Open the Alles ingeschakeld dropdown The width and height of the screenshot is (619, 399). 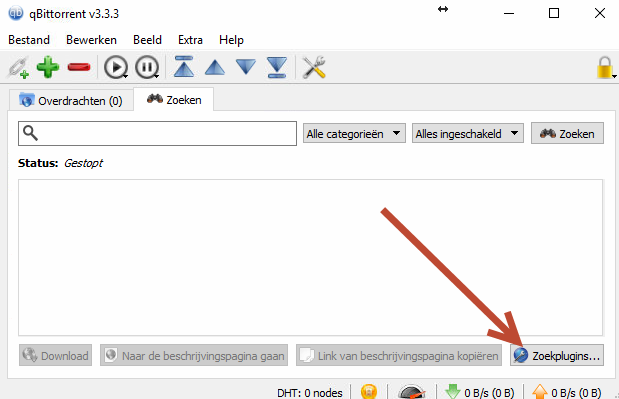pos(468,134)
